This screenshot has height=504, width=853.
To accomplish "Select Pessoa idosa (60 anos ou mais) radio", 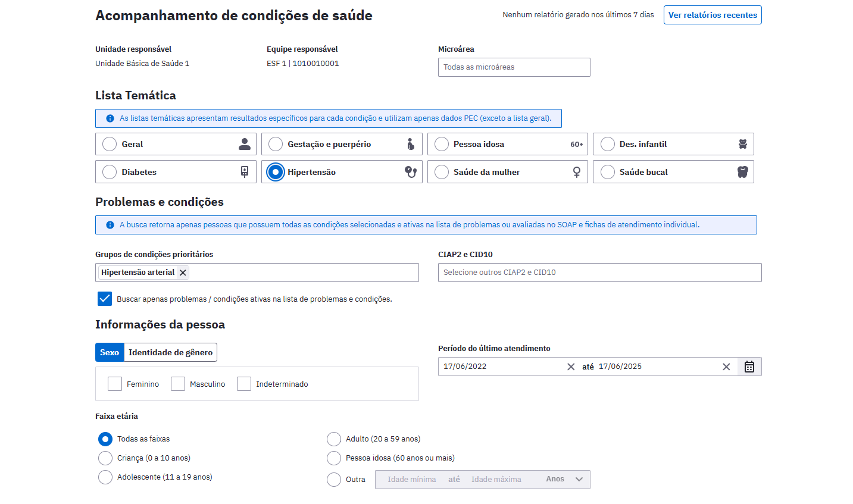I will click(334, 458).
